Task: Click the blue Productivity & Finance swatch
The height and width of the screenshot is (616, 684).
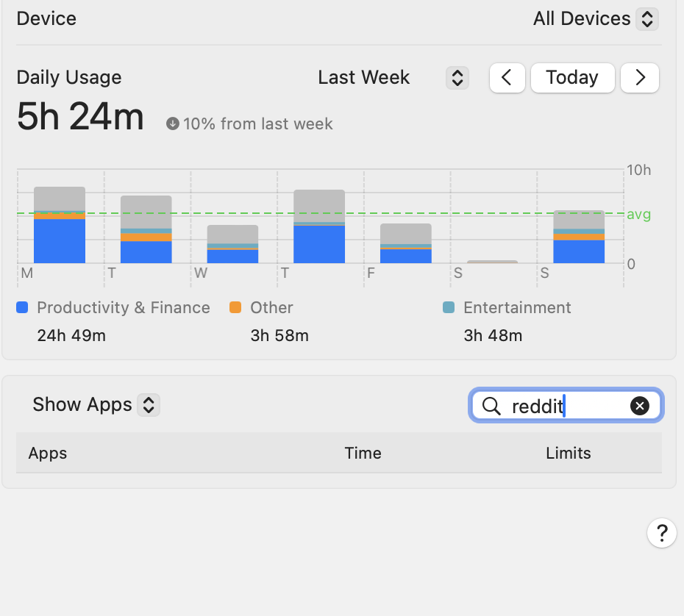Action: click(22, 308)
